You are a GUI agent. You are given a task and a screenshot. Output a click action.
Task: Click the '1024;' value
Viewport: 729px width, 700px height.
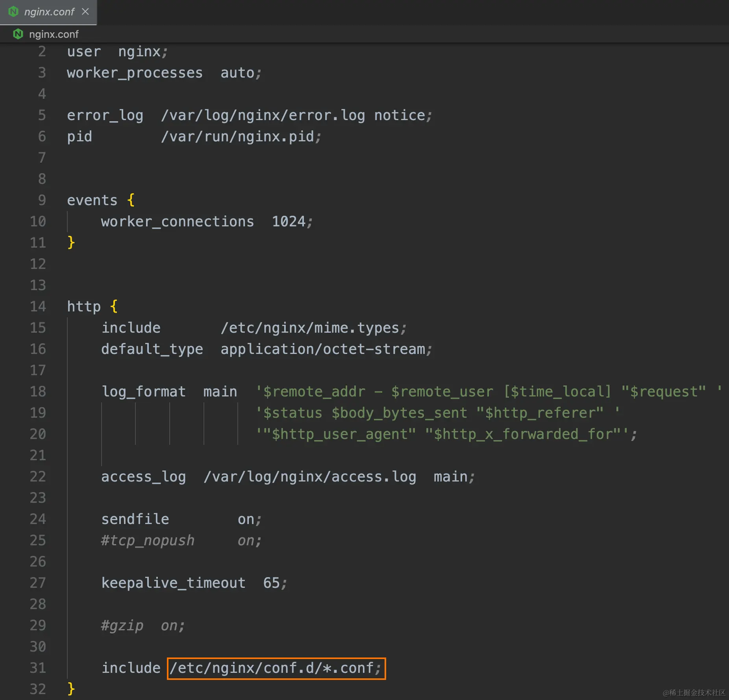pos(292,222)
